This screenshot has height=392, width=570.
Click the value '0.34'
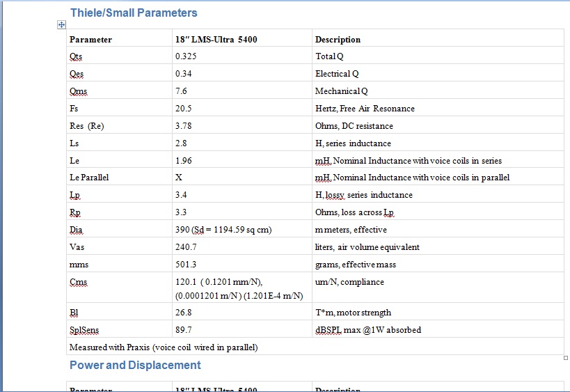pos(183,74)
